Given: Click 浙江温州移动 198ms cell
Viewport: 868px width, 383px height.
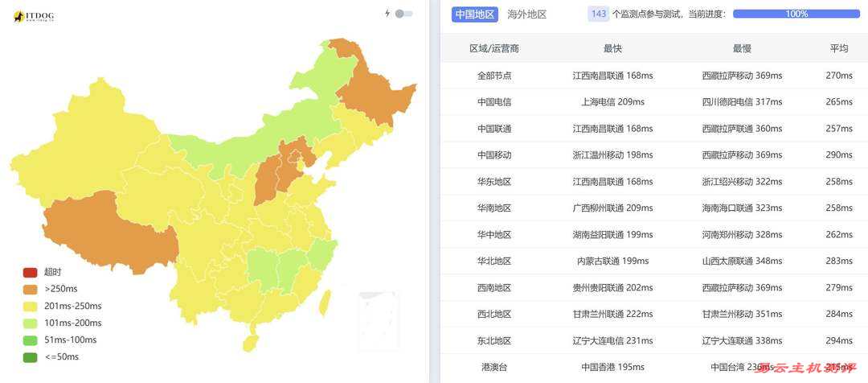Looking at the screenshot, I should [x=612, y=155].
